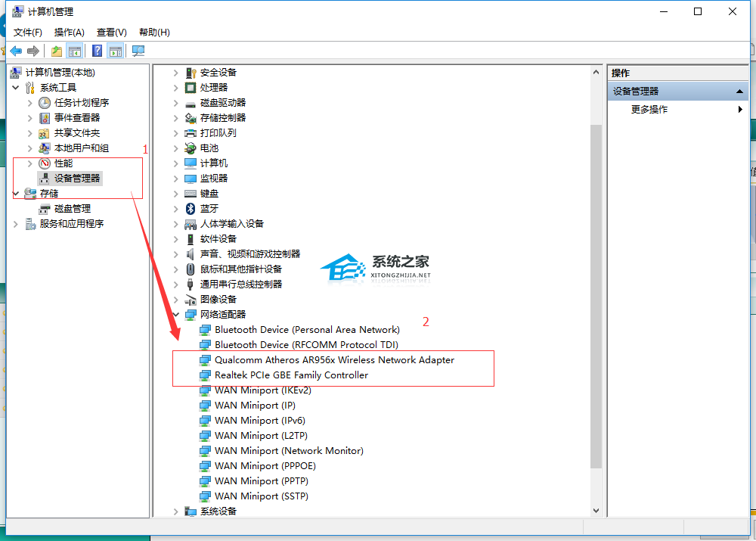Select WAN Miniport (SSTP)
The image size is (756, 541).
pos(262,496)
